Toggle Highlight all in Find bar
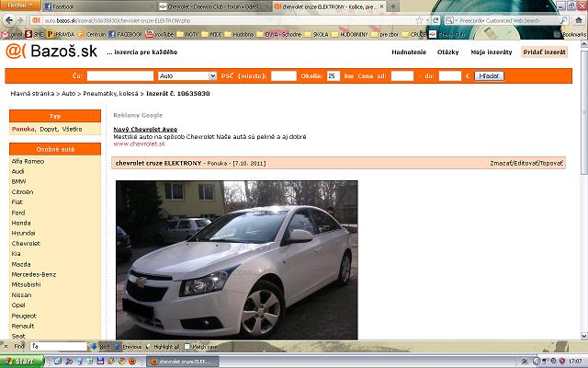588x368 pixels. tap(163, 346)
